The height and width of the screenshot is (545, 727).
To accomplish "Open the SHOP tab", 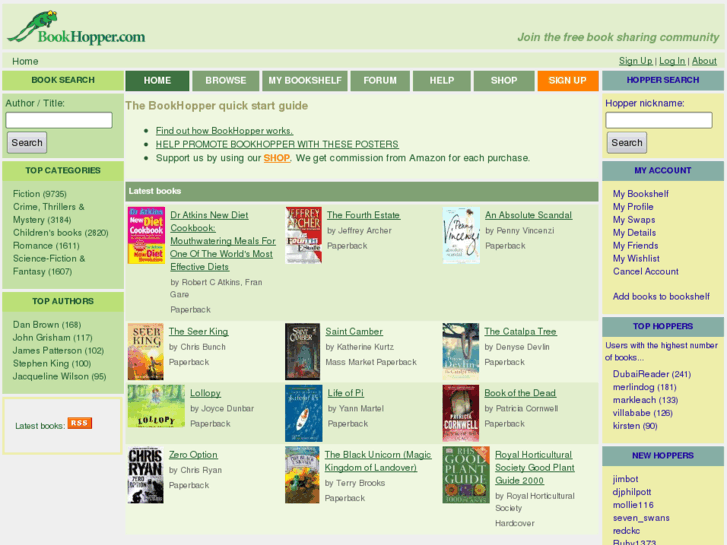I will point(504,81).
